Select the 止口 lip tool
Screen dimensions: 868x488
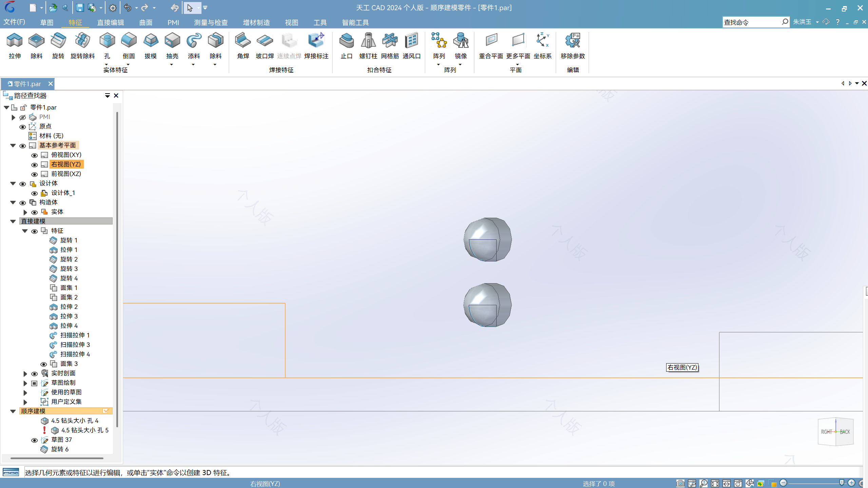tap(346, 46)
